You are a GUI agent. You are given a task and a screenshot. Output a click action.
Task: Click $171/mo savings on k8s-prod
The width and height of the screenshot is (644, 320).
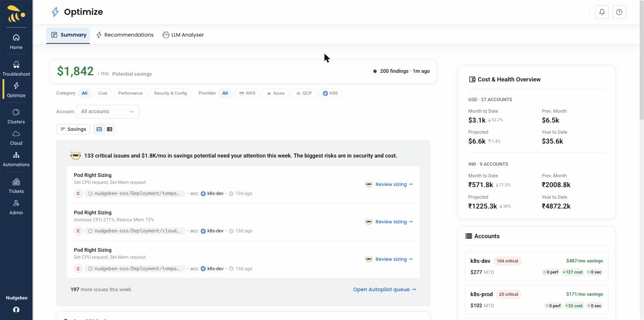(x=584, y=294)
